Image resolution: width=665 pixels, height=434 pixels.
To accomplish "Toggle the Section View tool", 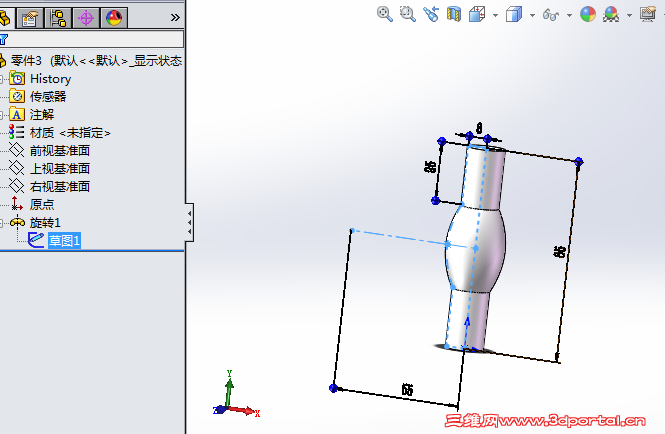I will pyautogui.click(x=454, y=14).
